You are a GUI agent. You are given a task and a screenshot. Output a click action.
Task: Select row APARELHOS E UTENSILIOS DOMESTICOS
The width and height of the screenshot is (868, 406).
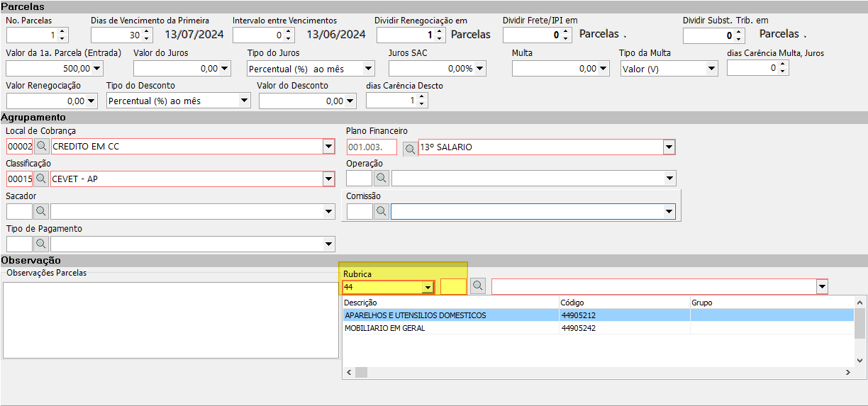598,315
